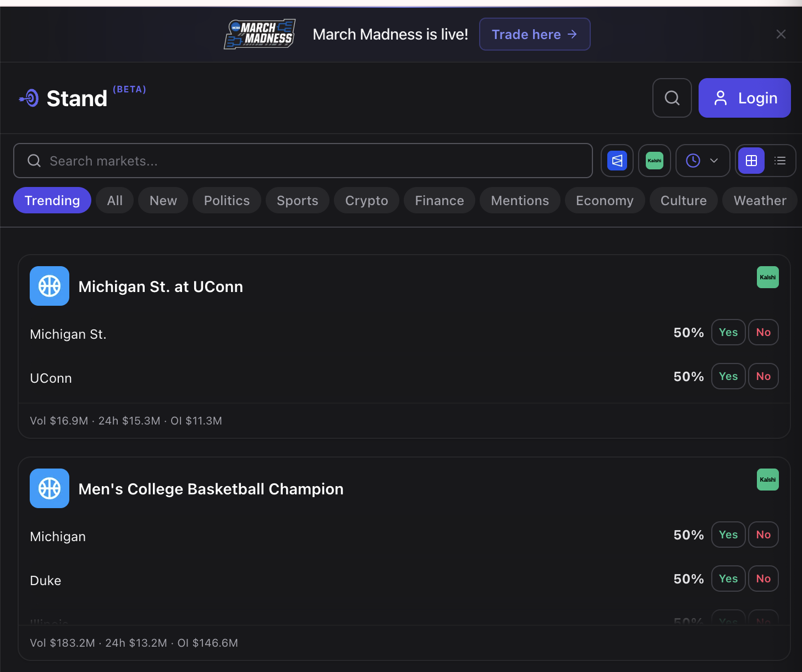Click Kalshi badge on Basketball Champion card
This screenshot has height=672, width=802.
tap(767, 480)
